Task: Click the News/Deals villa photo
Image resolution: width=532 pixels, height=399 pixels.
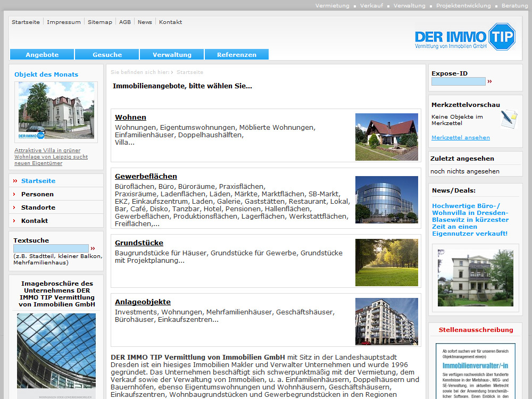Action: tap(475, 278)
